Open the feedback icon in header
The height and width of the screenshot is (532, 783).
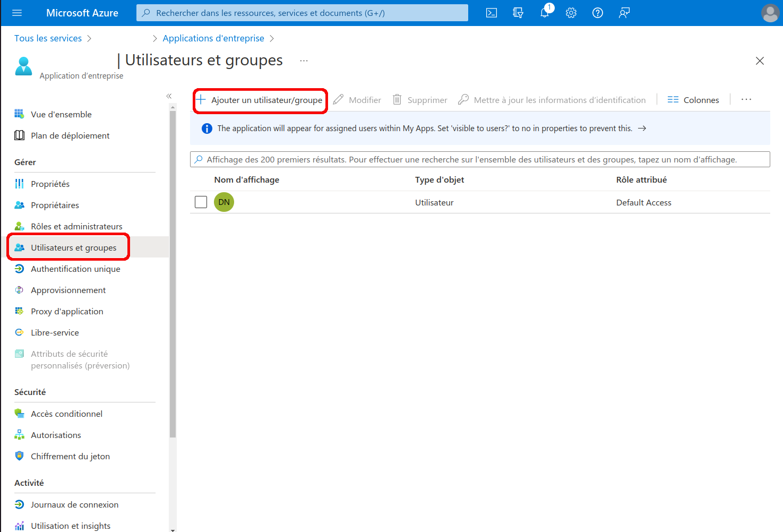(x=624, y=13)
